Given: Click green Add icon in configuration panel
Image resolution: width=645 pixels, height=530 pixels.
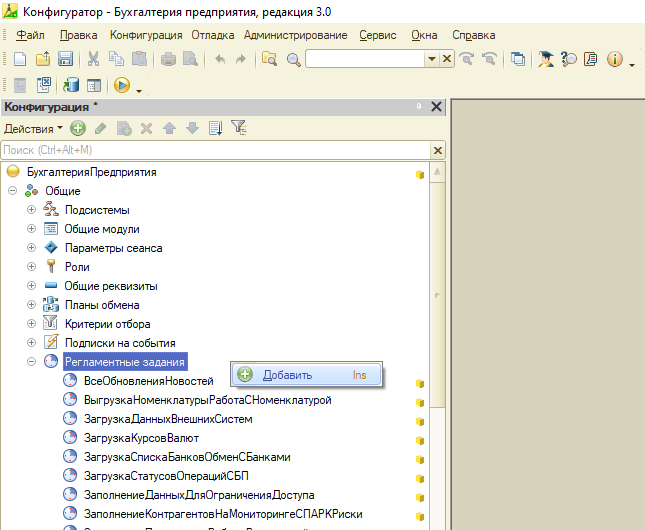Looking at the screenshot, I should coord(78,128).
